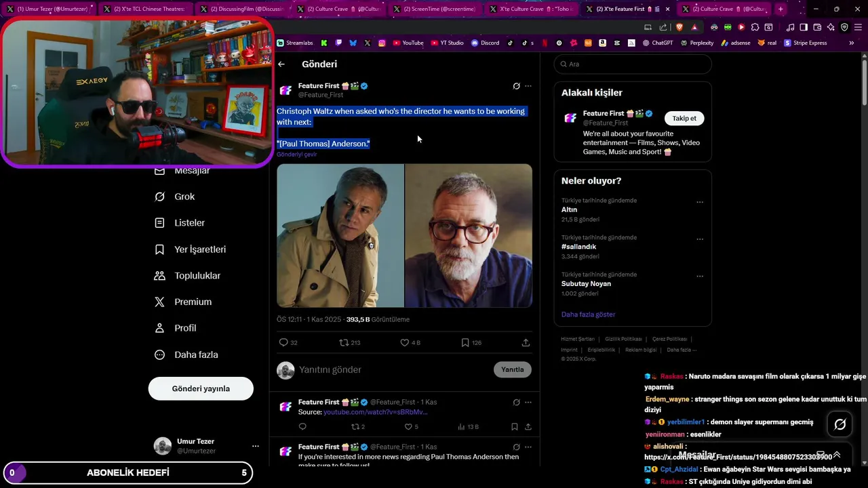Open Streamlabs bookmark
868x488 pixels.
point(295,43)
